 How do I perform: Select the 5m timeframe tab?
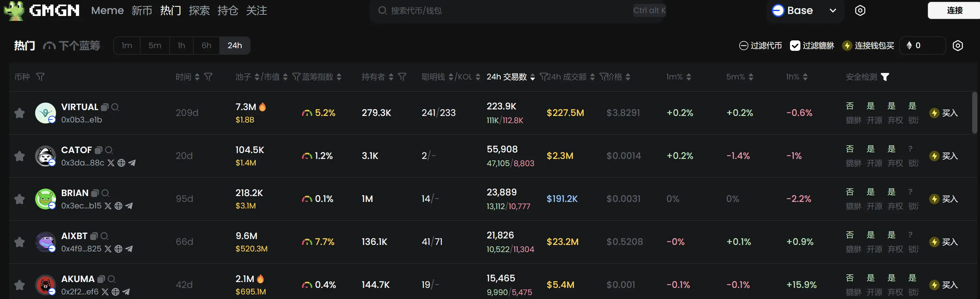pyautogui.click(x=155, y=46)
